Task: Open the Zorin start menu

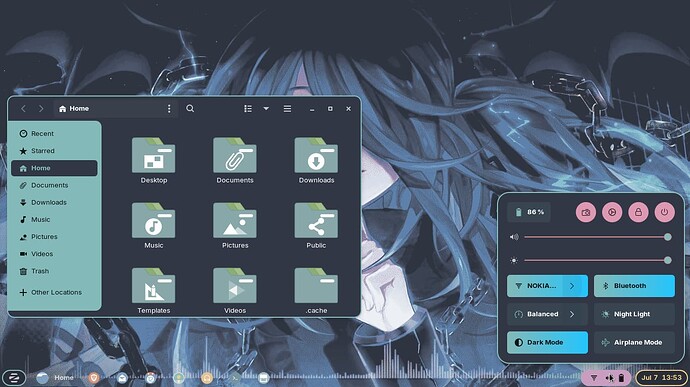Action: click(14, 377)
